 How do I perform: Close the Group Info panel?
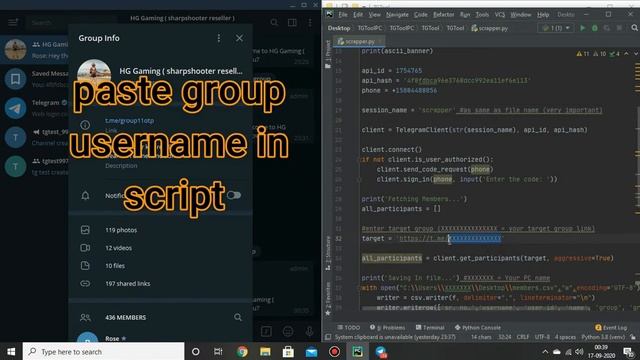click(x=239, y=38)
